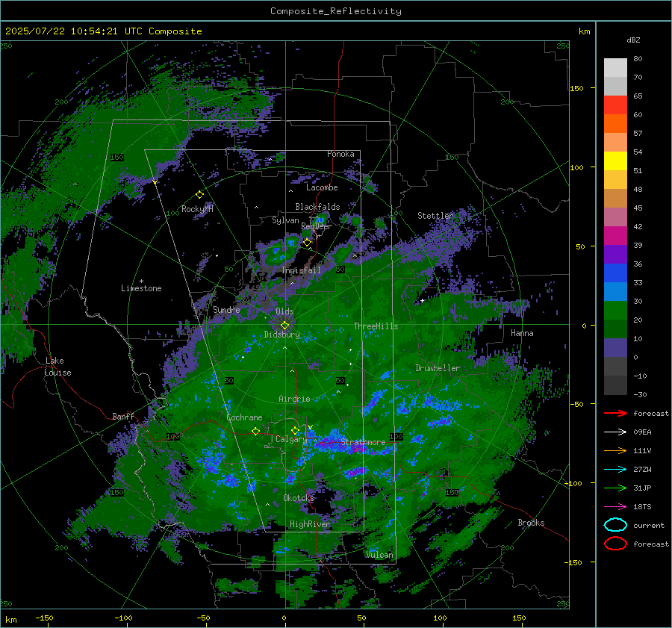Click the yellow diamond marker near RedDeer
Viewport: 672px width, 628px height.
click(x=307, y=243)
